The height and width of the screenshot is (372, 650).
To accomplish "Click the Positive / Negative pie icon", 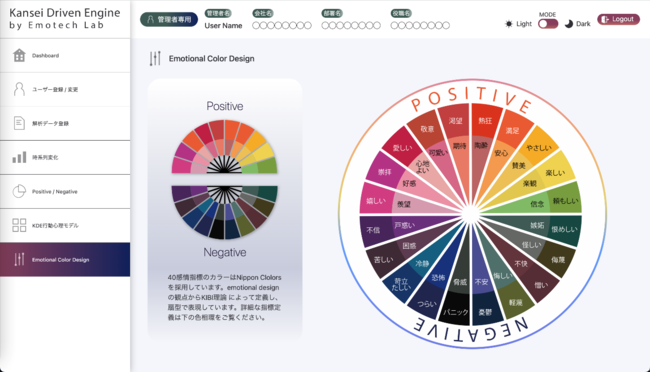I will click(x=19, y=191).
